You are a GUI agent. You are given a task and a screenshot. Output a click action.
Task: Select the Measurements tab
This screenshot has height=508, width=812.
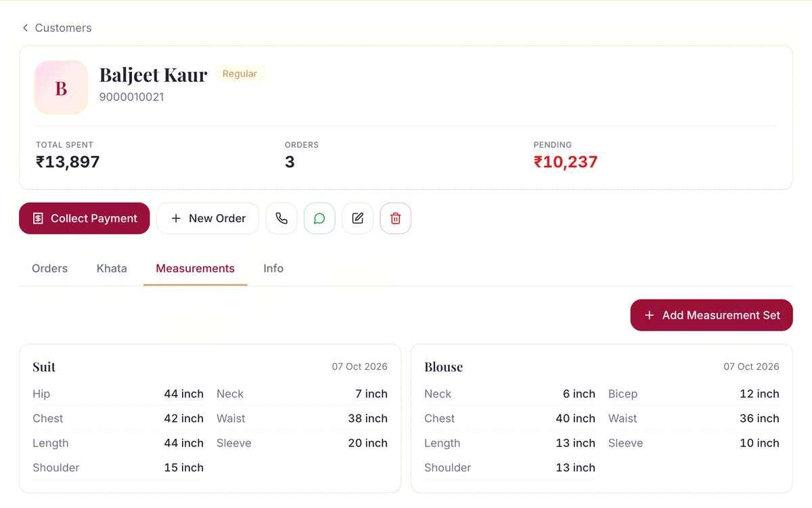coord(196,268)
